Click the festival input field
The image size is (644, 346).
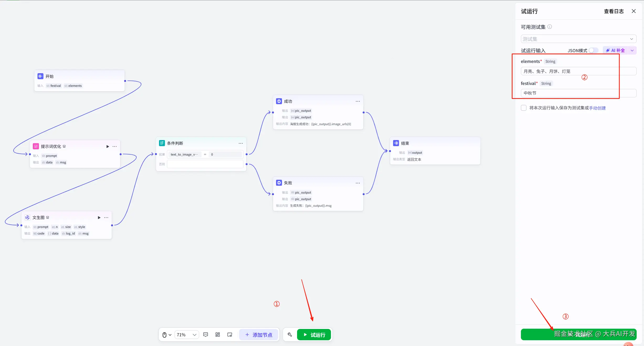[x=578, y=93]
